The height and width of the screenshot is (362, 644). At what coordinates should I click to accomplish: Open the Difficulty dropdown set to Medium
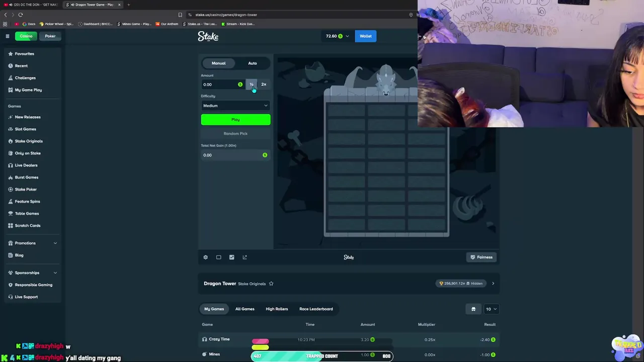(235, 106)
